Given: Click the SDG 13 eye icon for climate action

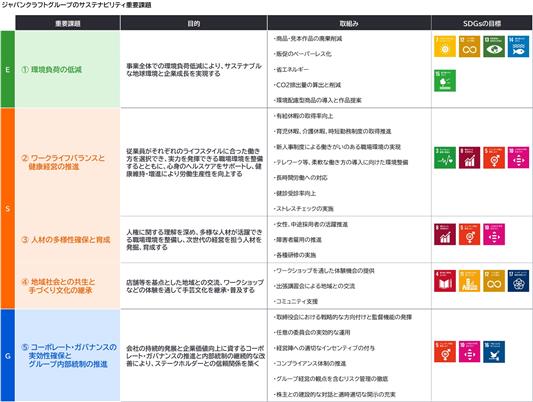Looking at the screenshot, I should point(494,46).
